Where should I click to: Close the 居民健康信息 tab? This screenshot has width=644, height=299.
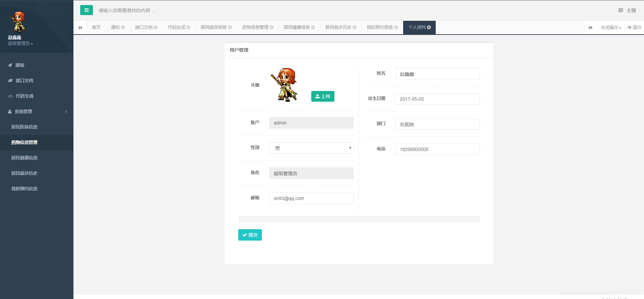(x=313, y=28)
